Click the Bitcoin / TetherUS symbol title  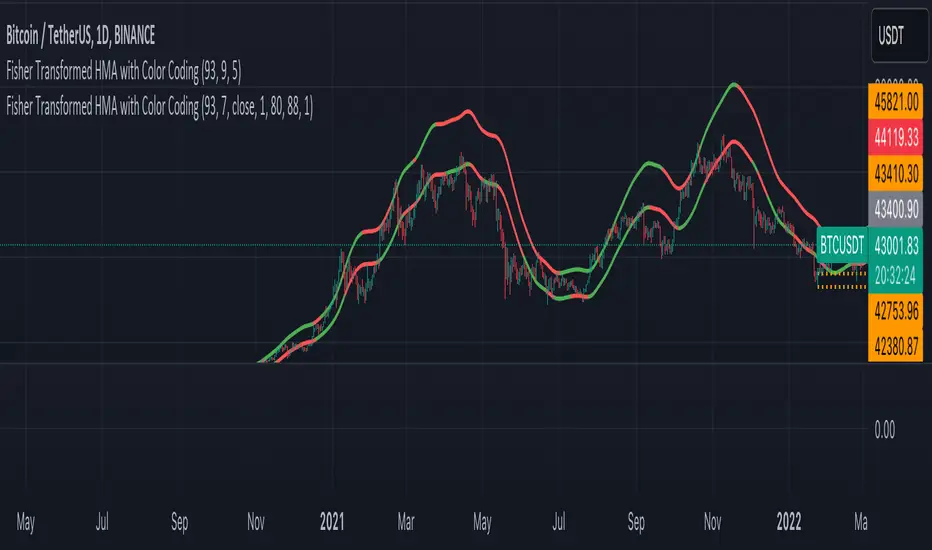coord(81,36)
